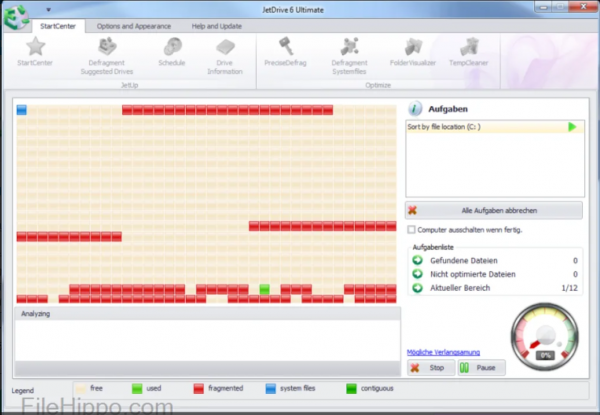Click green arrow next to Nicht optimierte Dateien
This screenshot has height=415, width=600.
tap(417, 274)
